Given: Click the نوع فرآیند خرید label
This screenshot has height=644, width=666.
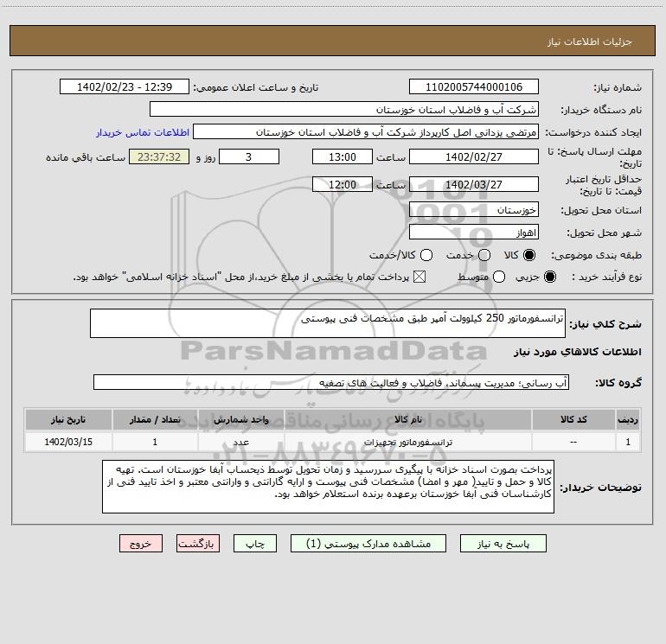Looking at the screenshot, I should point(606,277).
